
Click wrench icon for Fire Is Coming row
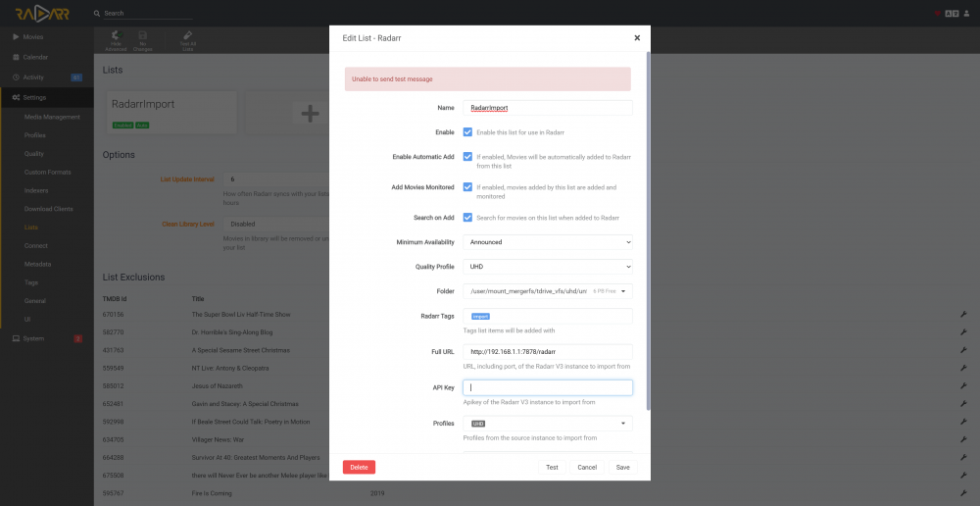pos(963,493)
